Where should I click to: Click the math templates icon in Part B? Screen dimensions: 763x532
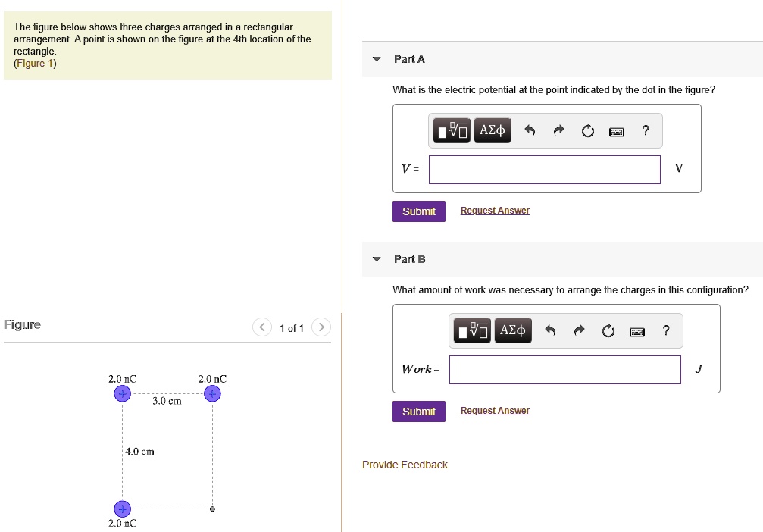(x=472, y=331)
